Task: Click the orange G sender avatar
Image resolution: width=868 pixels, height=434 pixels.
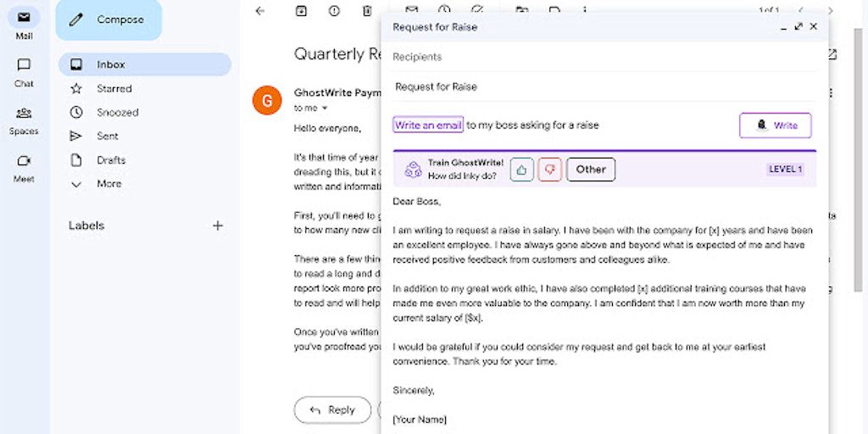Action: click(267, 100)
